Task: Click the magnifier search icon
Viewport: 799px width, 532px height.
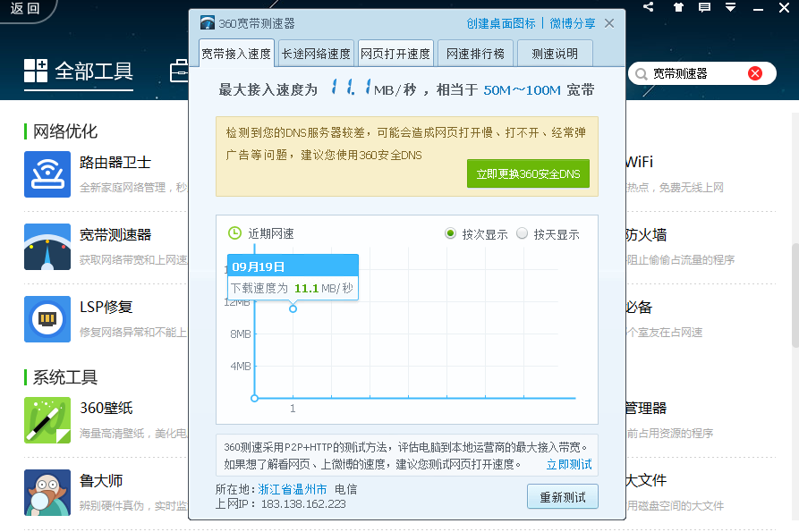Action: point(641,74)
